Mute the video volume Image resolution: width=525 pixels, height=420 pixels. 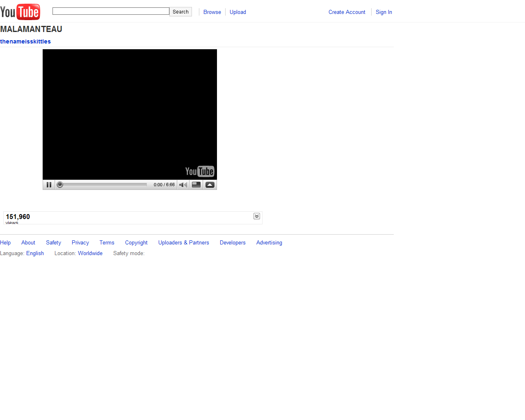pyautogui.click(x=183, y=185)
